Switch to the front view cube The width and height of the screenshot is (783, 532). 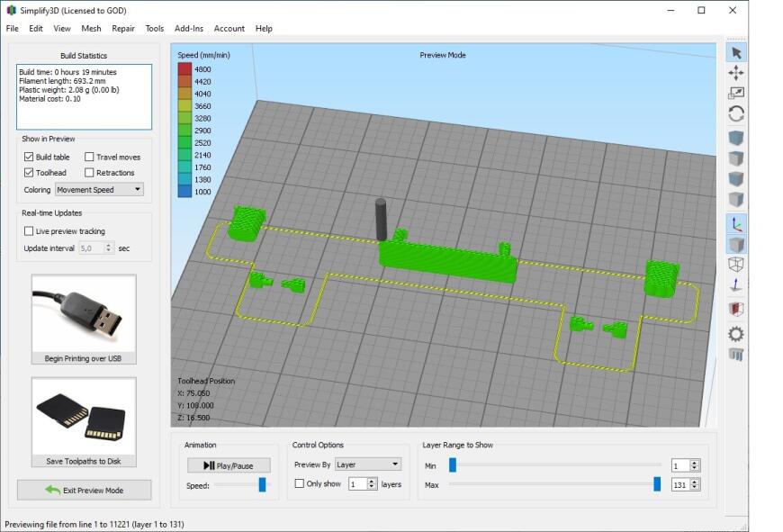[x=736, y=179]
